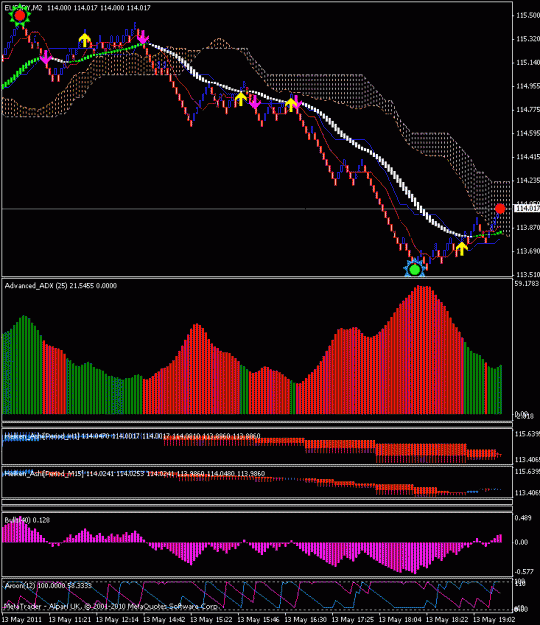
Task: Click the 13 May 17:25 time label
Action: click(353, 620)
